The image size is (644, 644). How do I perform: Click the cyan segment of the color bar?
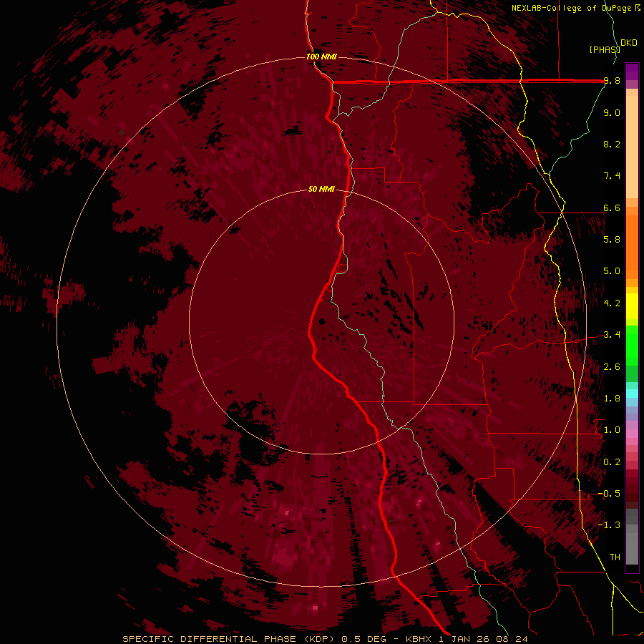pyautogui.click(x=632, y=393)
